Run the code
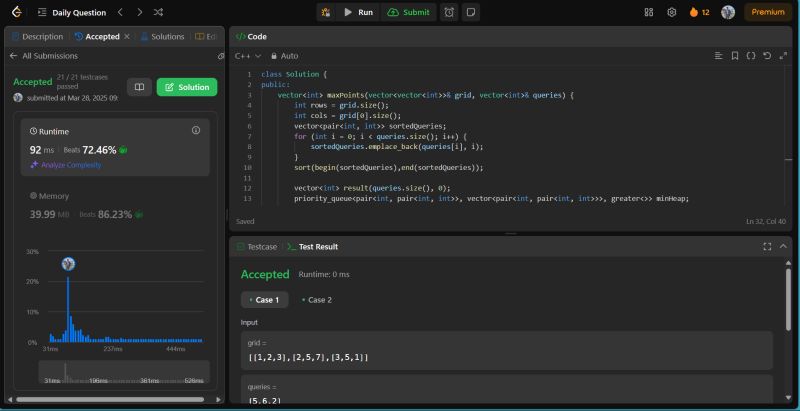The width and height of the screenshot is (800, 411). click(x=359, y=12)
